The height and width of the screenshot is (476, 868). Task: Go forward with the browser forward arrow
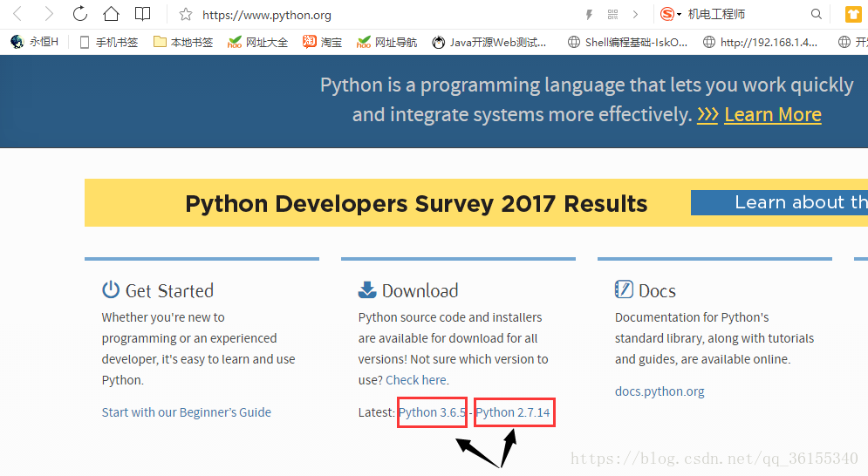coord(49,14)
